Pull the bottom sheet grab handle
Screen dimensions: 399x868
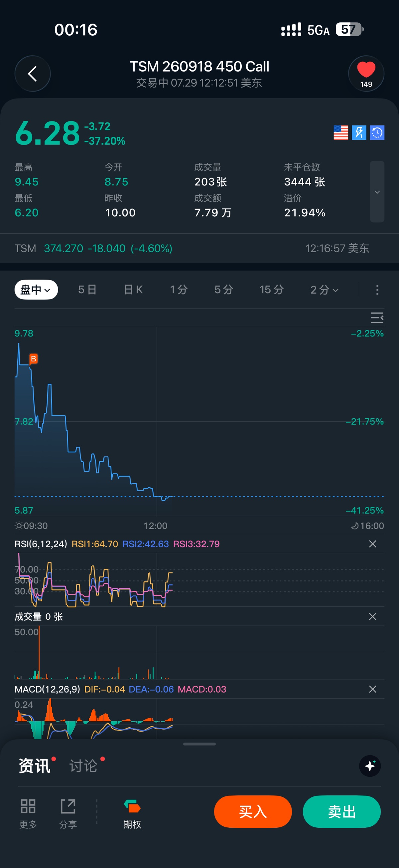(199, 744)
